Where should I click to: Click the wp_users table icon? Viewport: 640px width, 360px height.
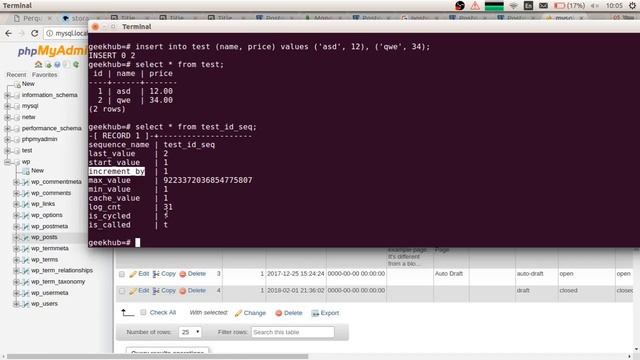(x=26, y=304)
